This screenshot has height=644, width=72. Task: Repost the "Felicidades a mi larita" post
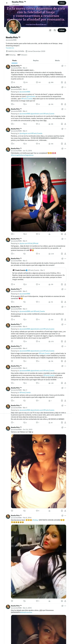tap(24, 234)
